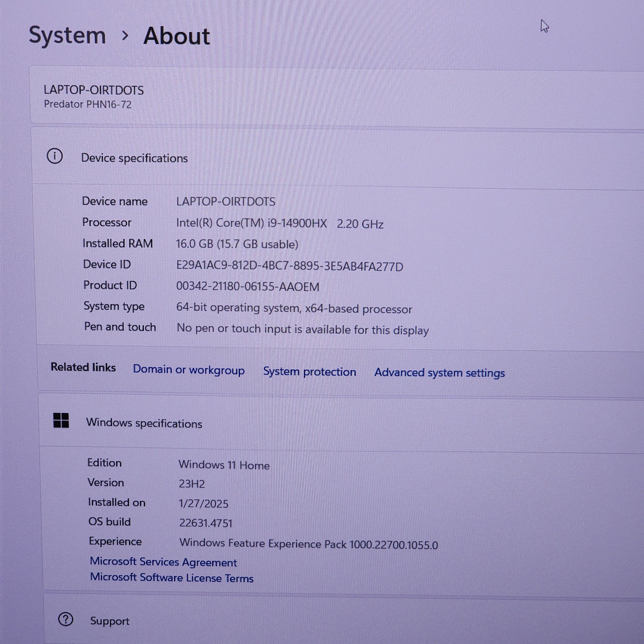Screen dimensions: 644x644
Task: Click the Related links label
Action: (x=83, y=367)
